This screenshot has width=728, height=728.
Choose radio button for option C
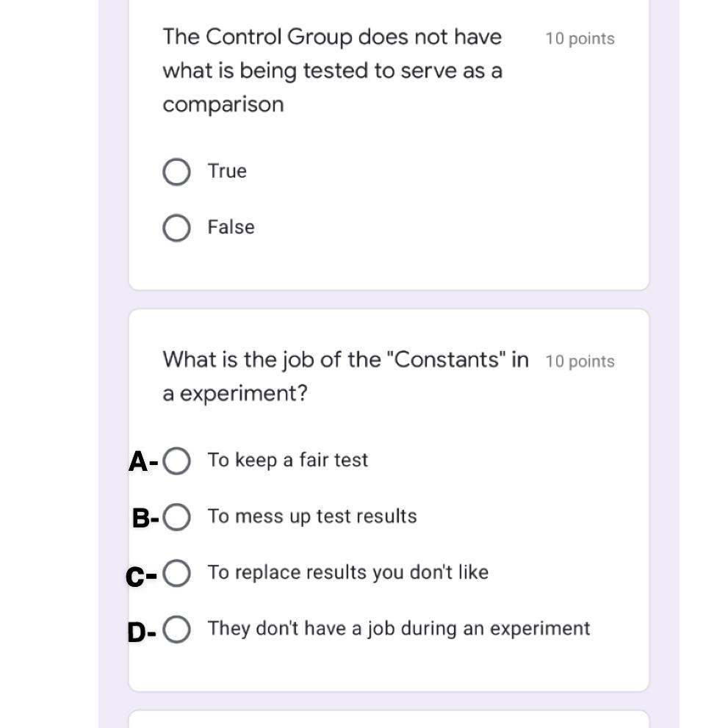177,573
